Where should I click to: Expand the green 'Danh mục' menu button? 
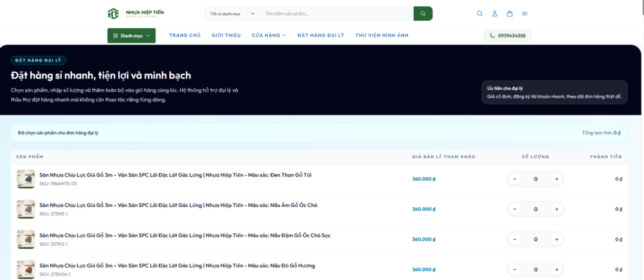pos(131,36)
